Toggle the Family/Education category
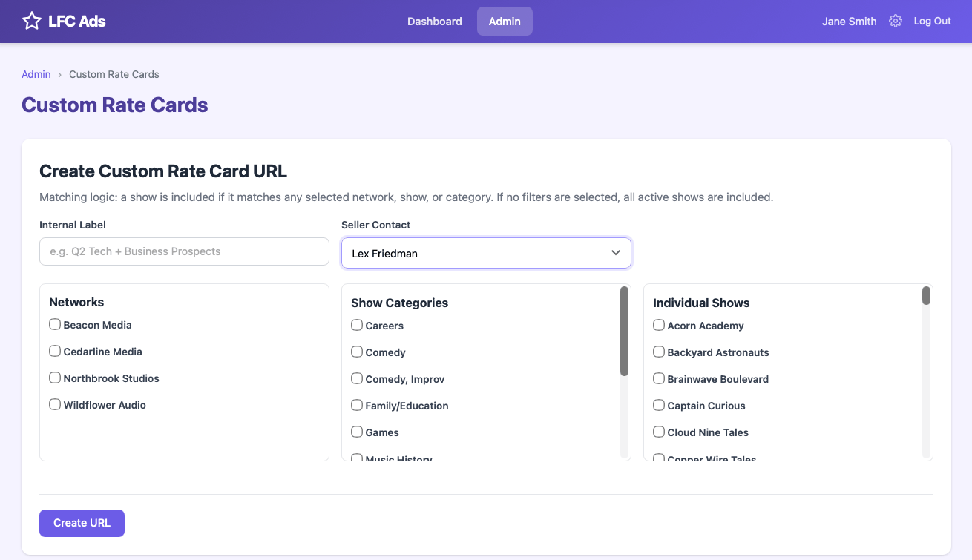The width and height of the screenshot is (972, 560). (356, 405)
